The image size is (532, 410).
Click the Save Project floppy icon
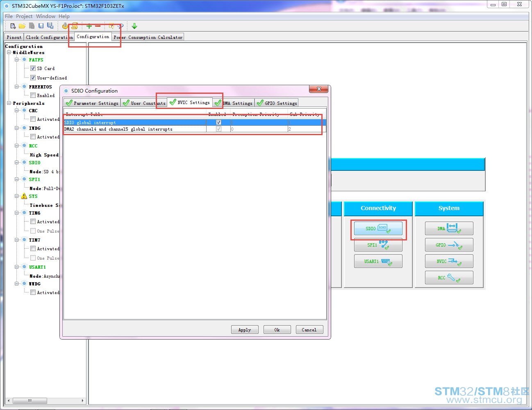[41, 26]
